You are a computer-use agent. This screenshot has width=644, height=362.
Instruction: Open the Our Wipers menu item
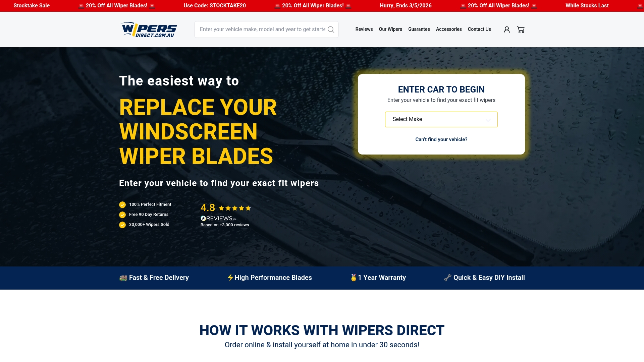(x=390, y=29)
